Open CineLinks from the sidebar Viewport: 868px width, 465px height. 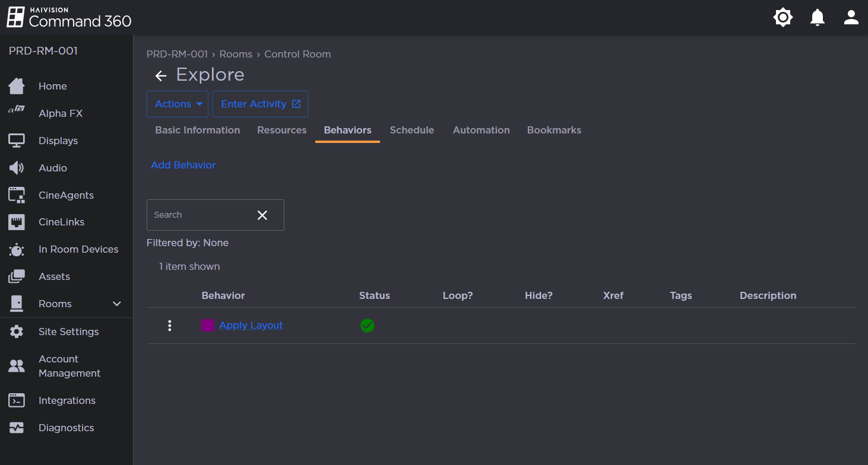pyautogui.click(x=17, y=222)
